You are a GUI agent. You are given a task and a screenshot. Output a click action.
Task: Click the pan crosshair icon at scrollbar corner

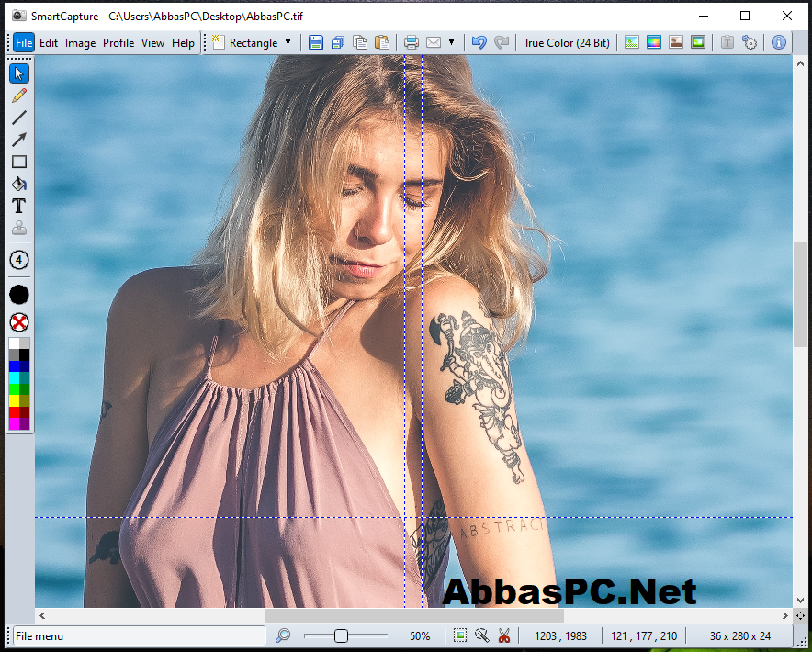click(x=801, y=616)
